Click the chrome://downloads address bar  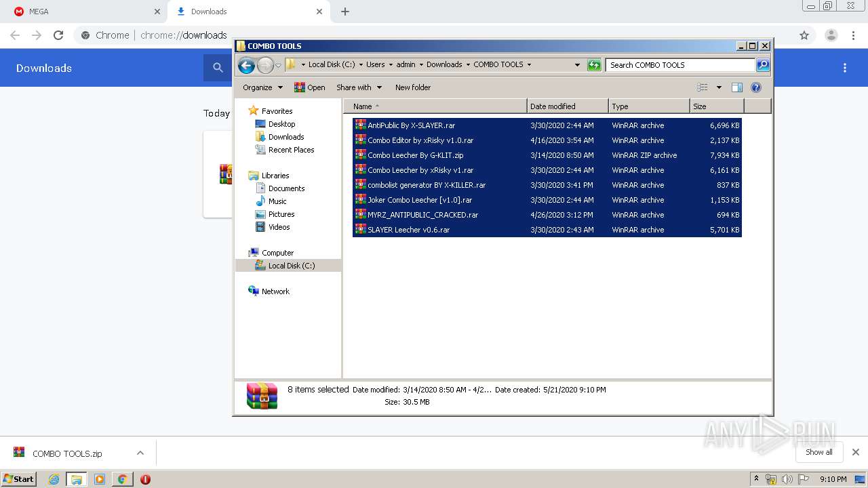(434, 35)
